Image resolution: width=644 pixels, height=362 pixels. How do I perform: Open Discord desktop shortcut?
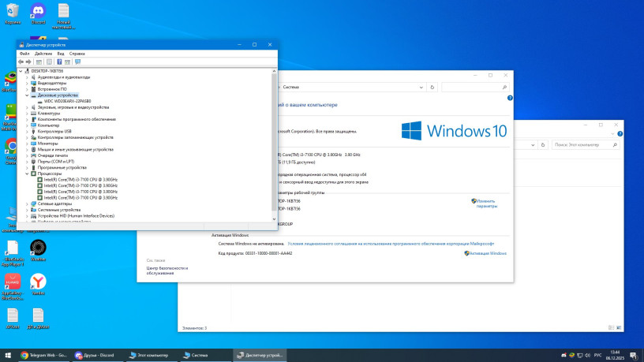tap(37, 13)
